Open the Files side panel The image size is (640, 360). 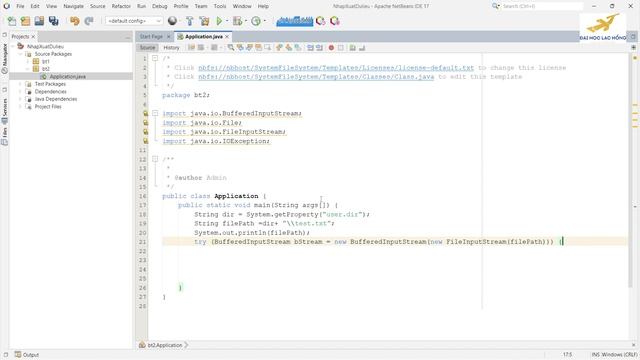(x=4, y=136)
